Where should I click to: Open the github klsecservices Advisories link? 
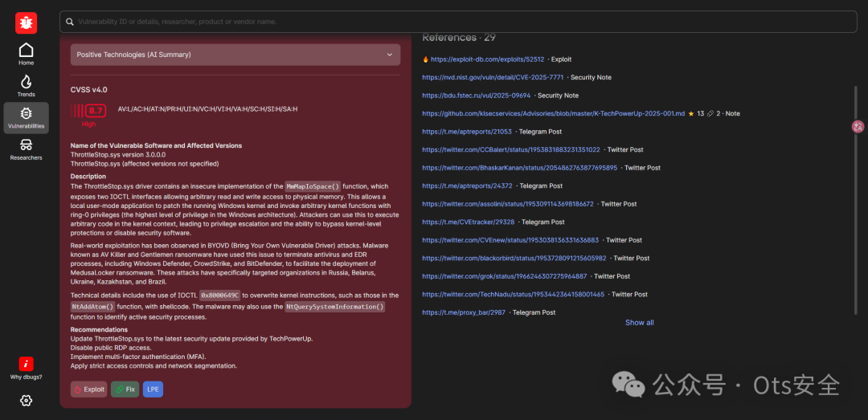point(553,113)
